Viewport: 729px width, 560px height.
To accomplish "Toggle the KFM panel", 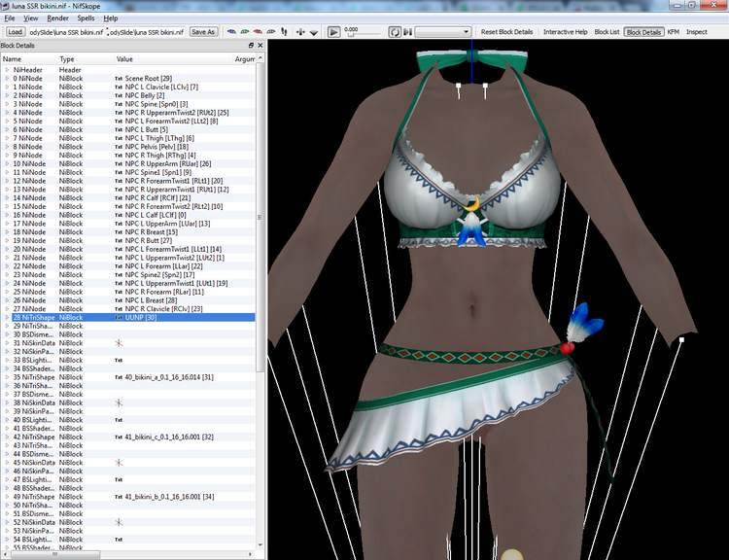I will point(674,32).
